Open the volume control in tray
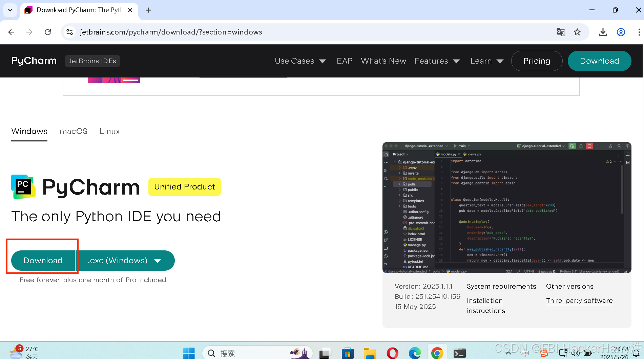Image resolution: width=644 pixels, height=359 pixels. tap(575, 353)
